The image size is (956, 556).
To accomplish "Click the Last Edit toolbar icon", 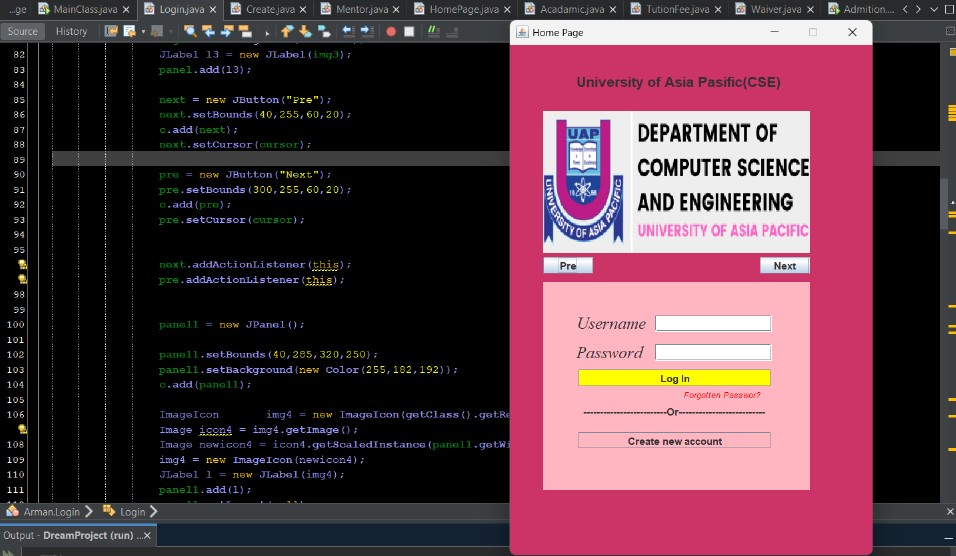I will point(111,31).
